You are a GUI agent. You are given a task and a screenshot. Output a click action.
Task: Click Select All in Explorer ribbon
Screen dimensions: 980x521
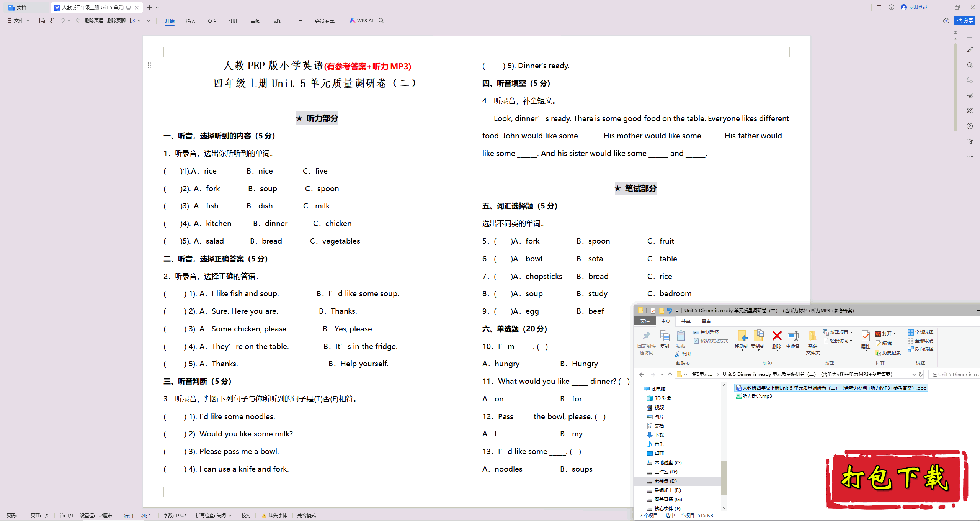(920, 332)
